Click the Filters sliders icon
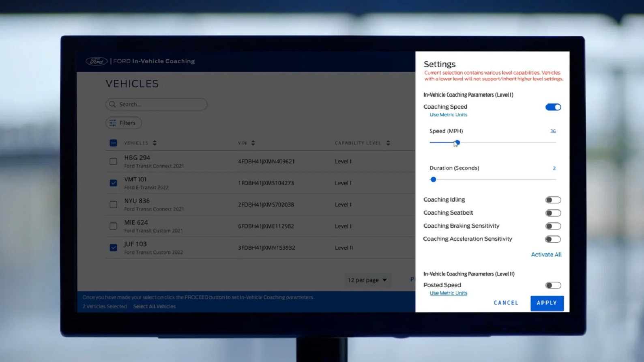Screen dimensions: 644x362 click(x=113, y=123)
